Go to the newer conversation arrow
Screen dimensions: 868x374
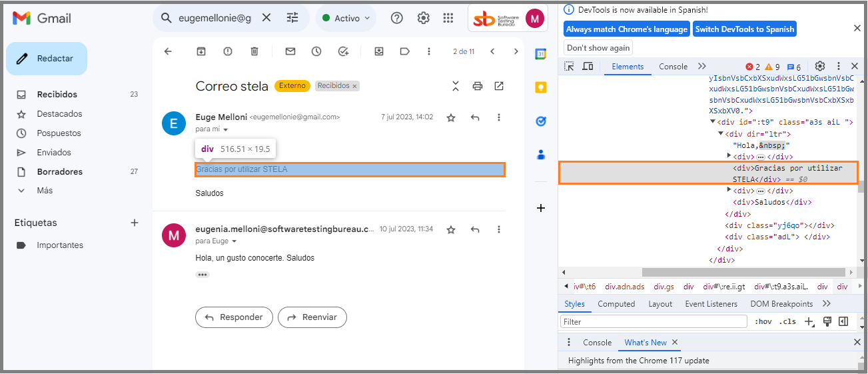492,51
